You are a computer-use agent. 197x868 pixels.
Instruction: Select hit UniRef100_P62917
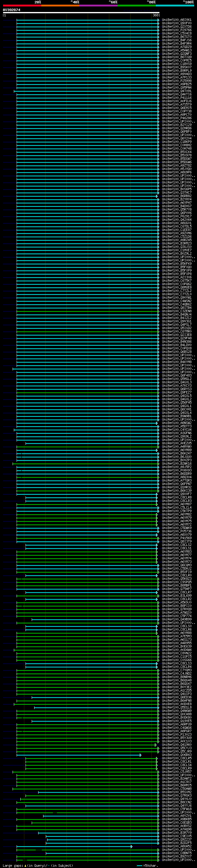(x=176, y=216)
